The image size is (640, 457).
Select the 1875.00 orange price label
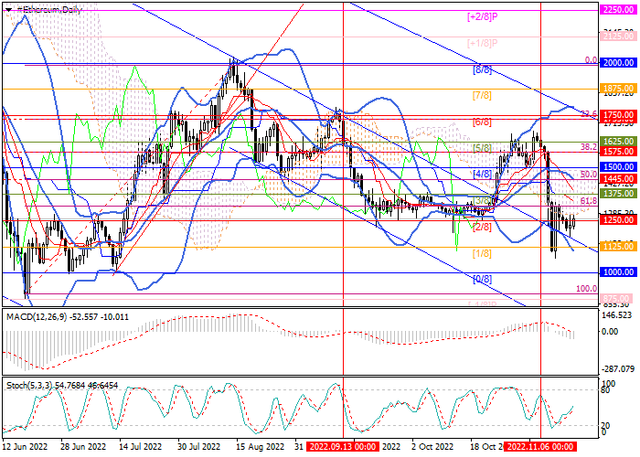pyautogui.click(x=619, y=89)
